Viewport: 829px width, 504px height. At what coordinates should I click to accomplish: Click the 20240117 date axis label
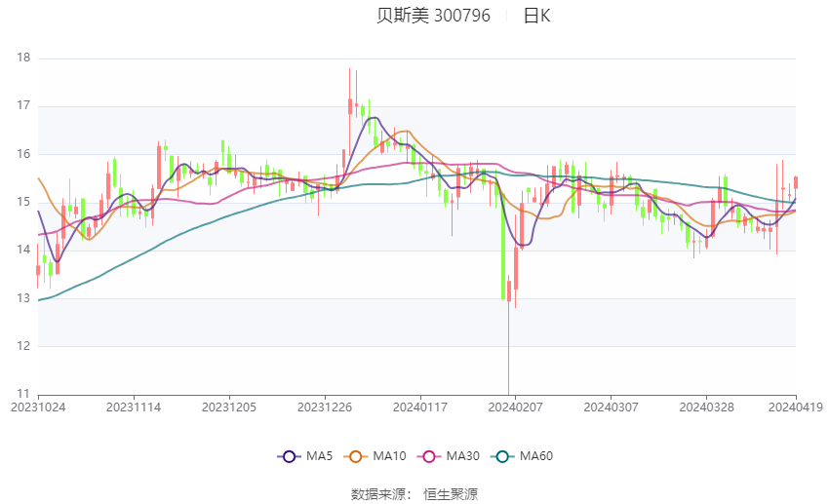(x=420, y=407)
